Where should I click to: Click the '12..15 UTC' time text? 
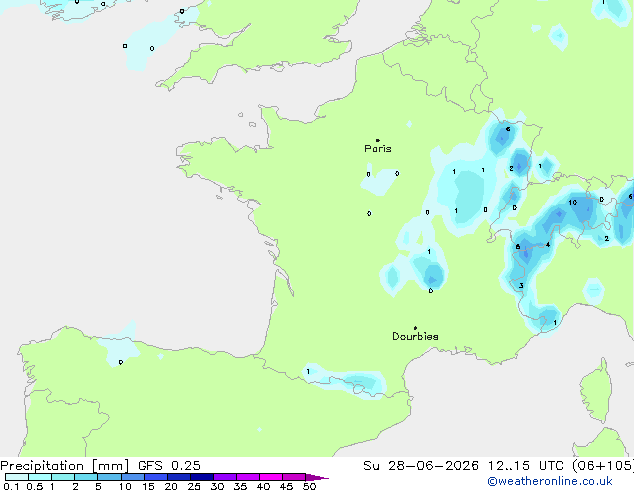pyautogui.click(x=526, y=466)
